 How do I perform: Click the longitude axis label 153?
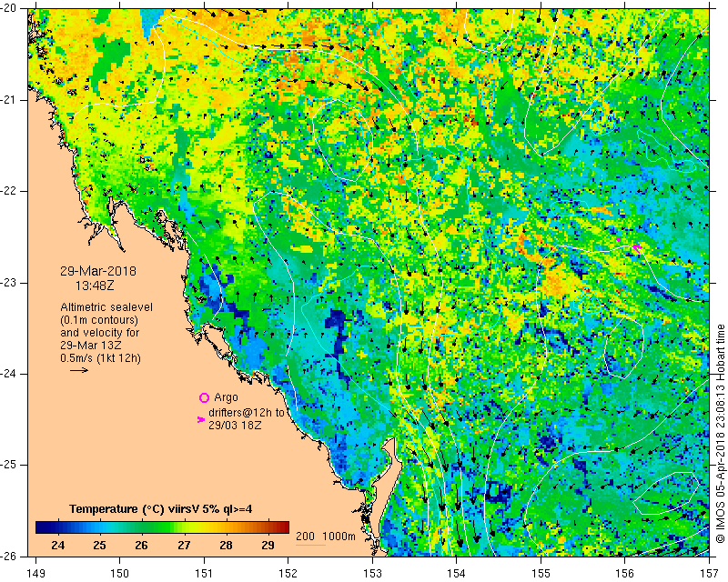pos(372,574)
